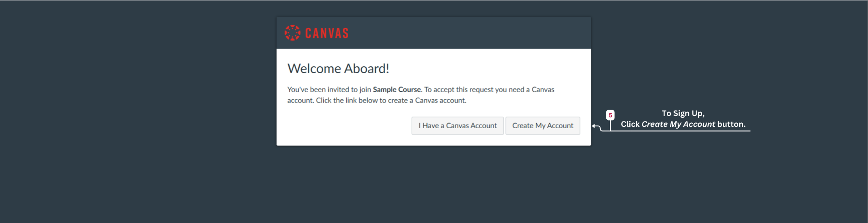Click the red CANVAS wordmark

pos(326,33)
